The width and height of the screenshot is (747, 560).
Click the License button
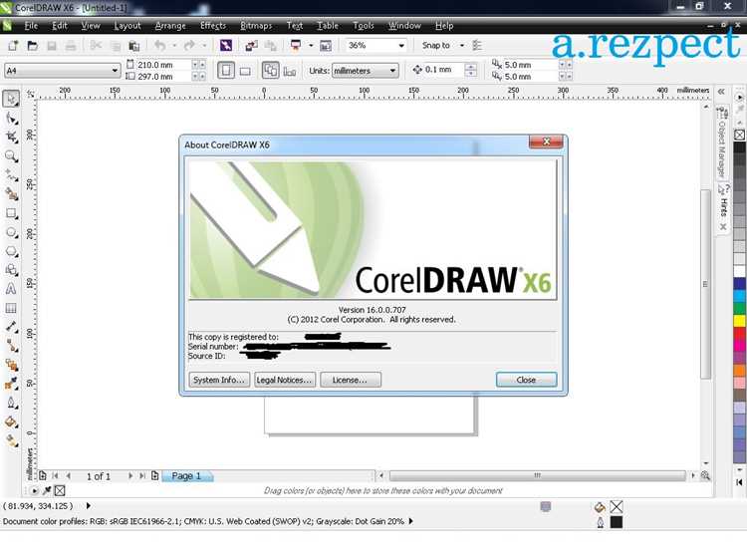[351, 380]
